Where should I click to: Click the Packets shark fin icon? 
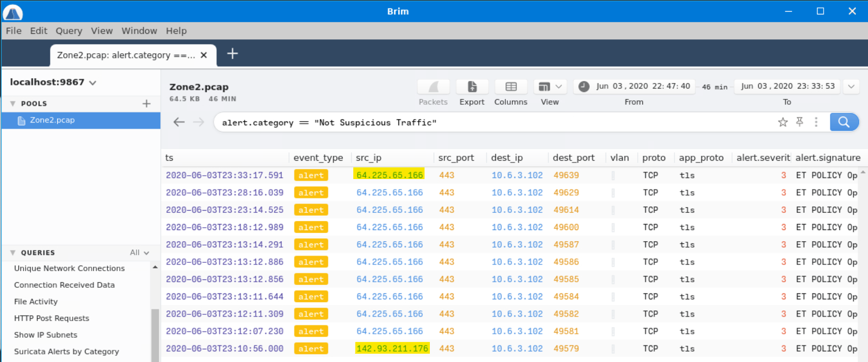pyautogui.click(x=433, y=86)
